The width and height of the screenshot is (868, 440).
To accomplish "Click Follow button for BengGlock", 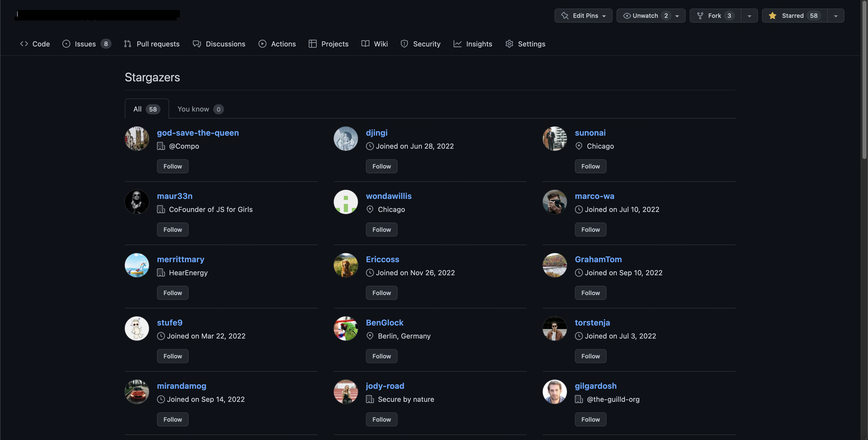I will click(382, 356).
